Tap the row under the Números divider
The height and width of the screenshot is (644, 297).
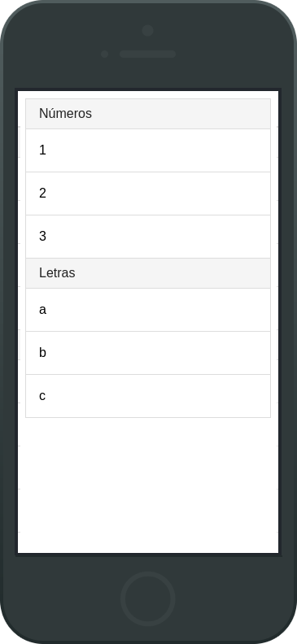click(x=148, y=150)
